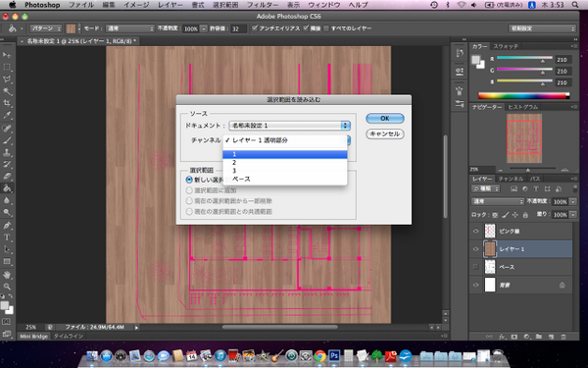Select the Zoom tool in toolbox
Image resolution: width=588 pixels, height=368 pixels.
point(7,287)
